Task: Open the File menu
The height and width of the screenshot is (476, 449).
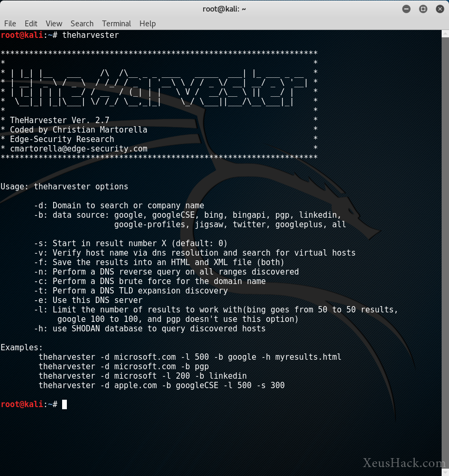Action: [x=10, y=23]
